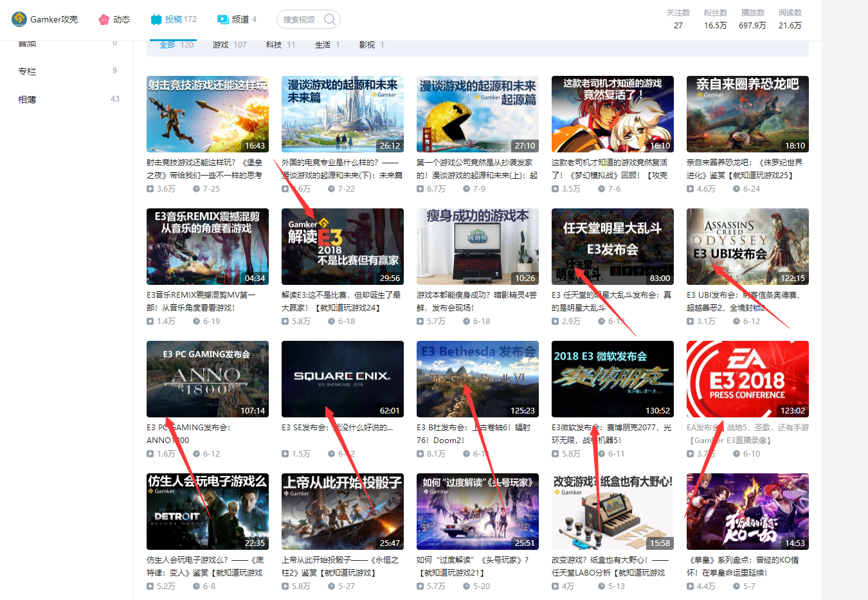Viewport: 868px width, 600px height.
Task: Open the 这款老司机才知道的游戏 thumbnail
Action: click(613, 114)
